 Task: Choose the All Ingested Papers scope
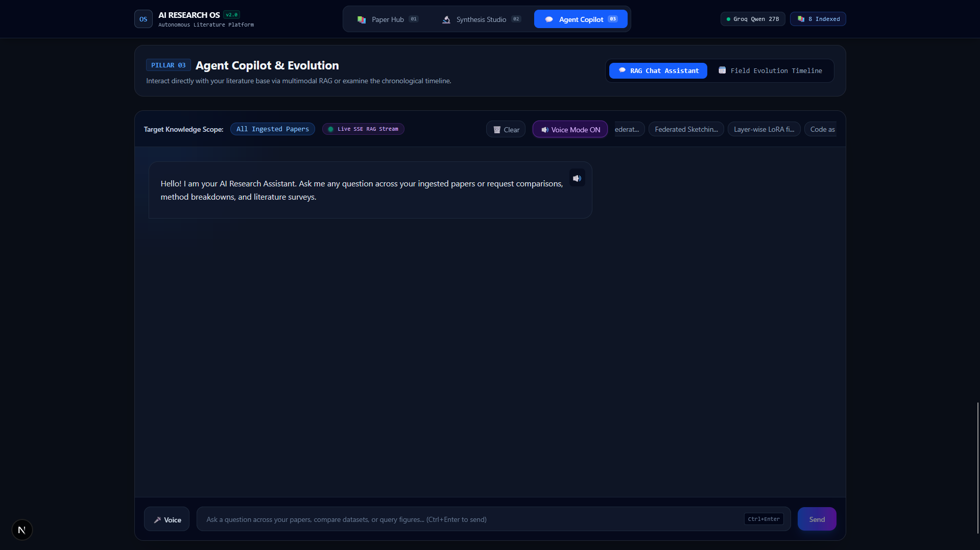point(273,129)
